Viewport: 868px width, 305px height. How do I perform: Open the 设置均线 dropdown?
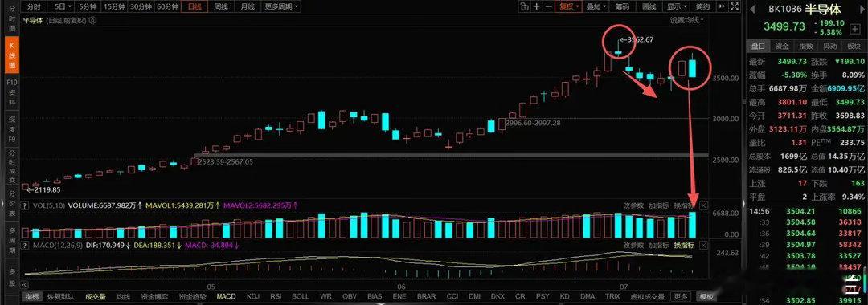click(687, 20)
